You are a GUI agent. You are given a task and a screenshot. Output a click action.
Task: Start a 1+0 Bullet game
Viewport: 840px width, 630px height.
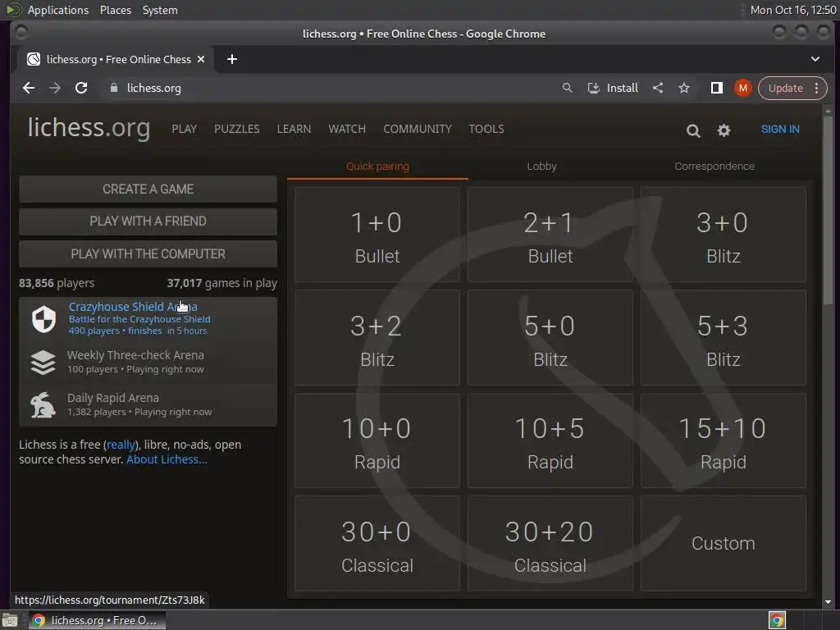(x=377, y=235)
